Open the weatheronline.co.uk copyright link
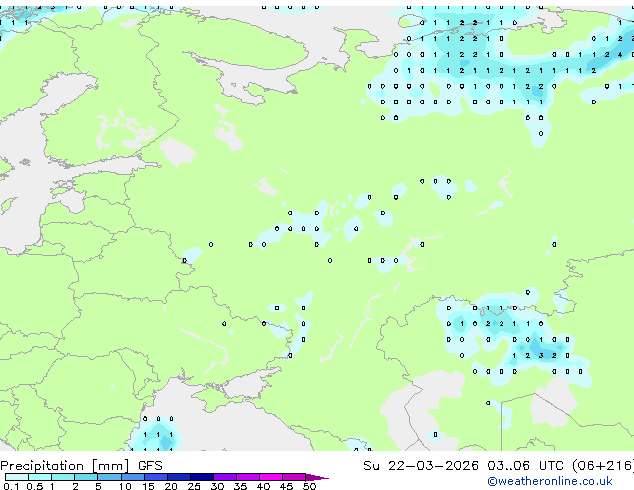This screenshot has width=634, height=490. (550, 481)
